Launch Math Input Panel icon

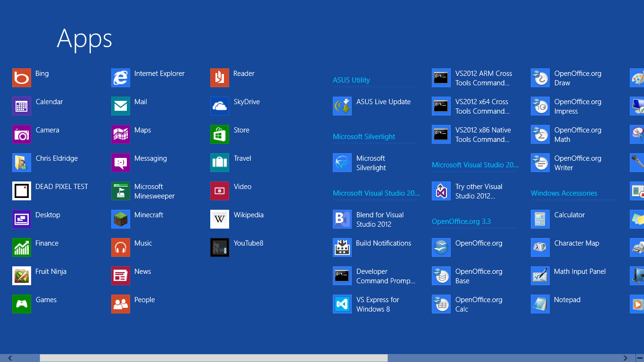point(540,276)
